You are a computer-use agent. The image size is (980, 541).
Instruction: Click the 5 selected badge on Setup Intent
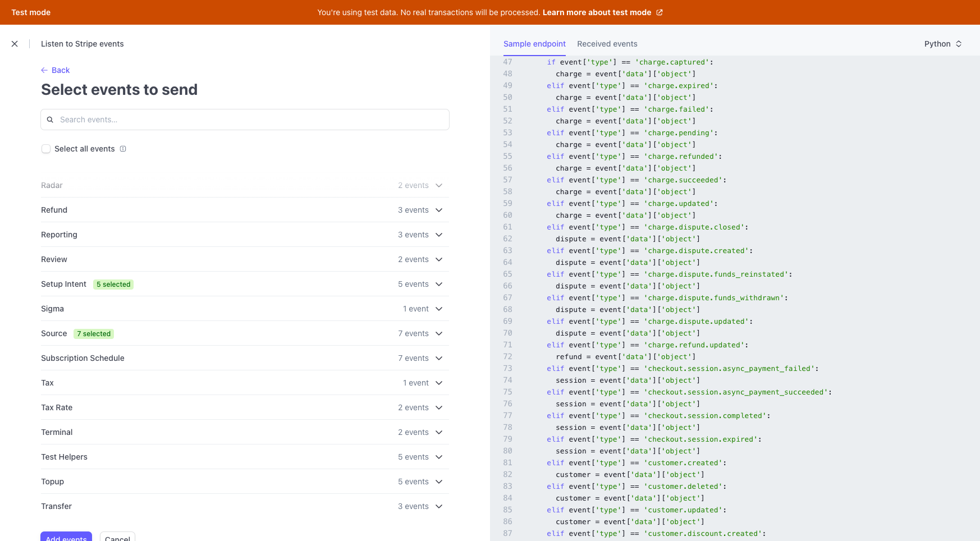[113, 285]
